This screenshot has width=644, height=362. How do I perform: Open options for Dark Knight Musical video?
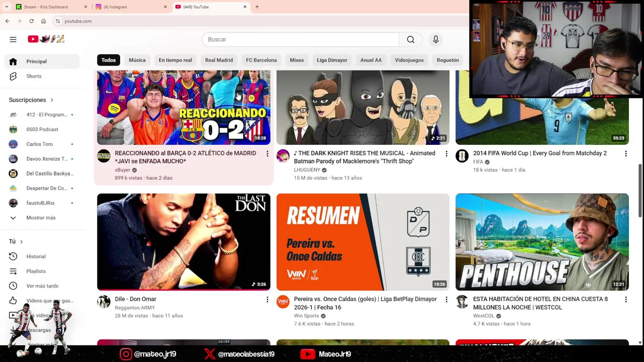(446, 154)
